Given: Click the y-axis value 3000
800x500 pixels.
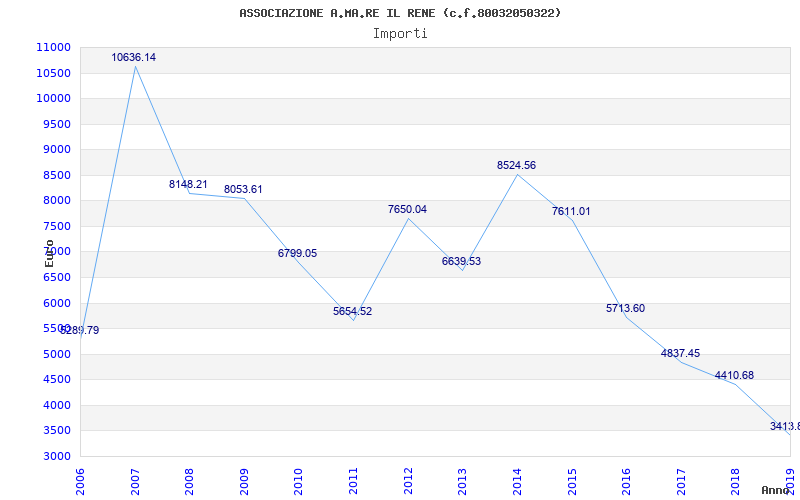Looking at the screenshot, I should (x=56, y=456).
